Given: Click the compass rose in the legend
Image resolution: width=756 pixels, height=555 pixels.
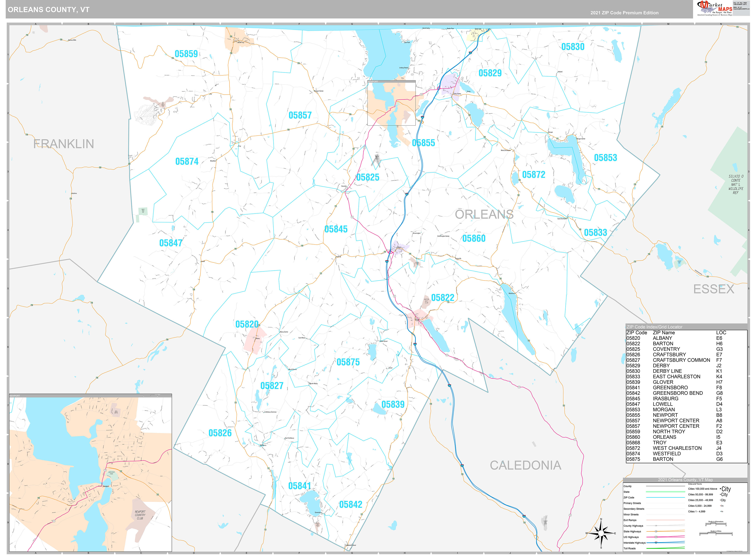Looking at the screenshot, I should [601, 533].
